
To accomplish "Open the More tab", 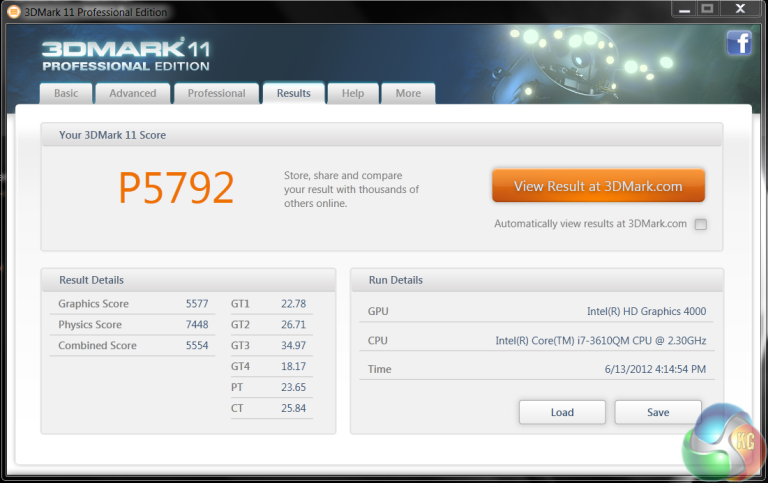I will coord(408,93).
